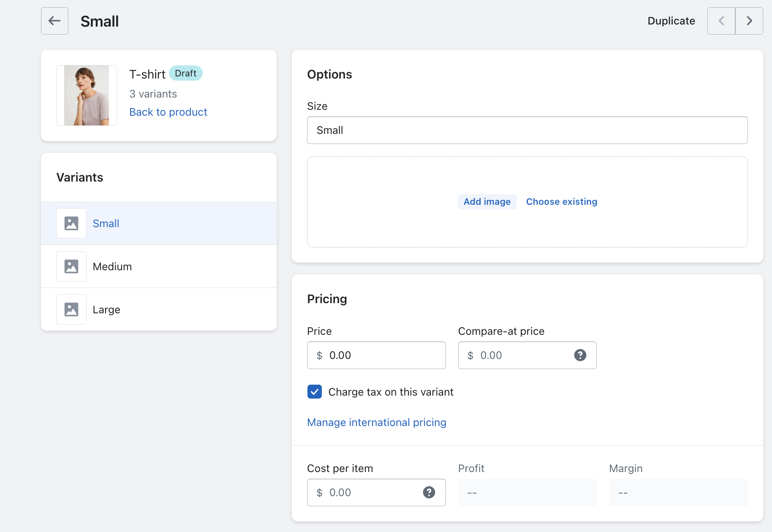Image resolution: width=772 pixels, height=532 pixels.
Task: Open Manage international pricing link
Action: click(377, 422)
